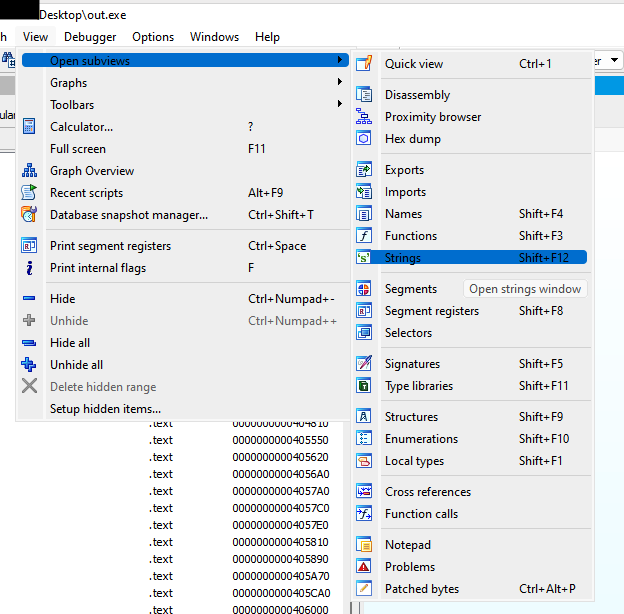Screen dimensions: 624x614
Task: Select address 0000000000405620 row
Action: tap(280, 457)
